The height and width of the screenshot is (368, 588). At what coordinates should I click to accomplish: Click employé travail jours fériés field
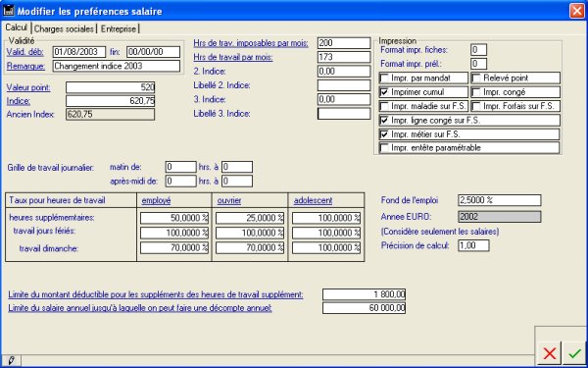point(174,233)
